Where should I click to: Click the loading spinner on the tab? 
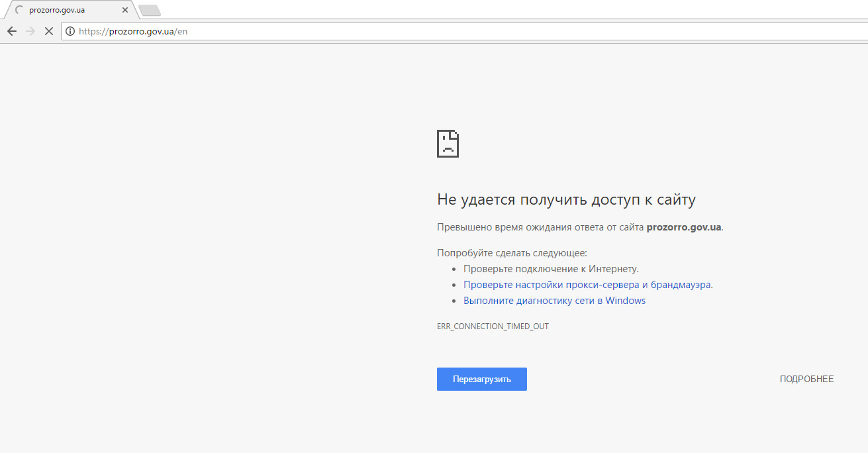click(x=19, y=11)
